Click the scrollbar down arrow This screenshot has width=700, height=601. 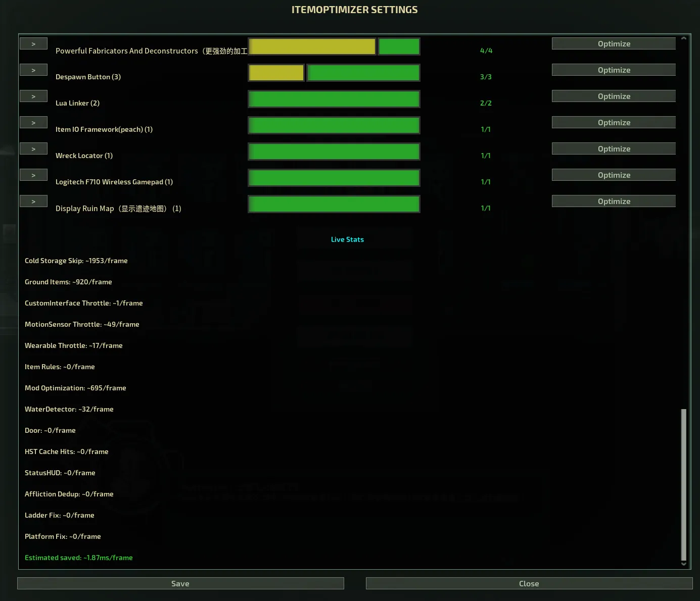click(683, 564)
